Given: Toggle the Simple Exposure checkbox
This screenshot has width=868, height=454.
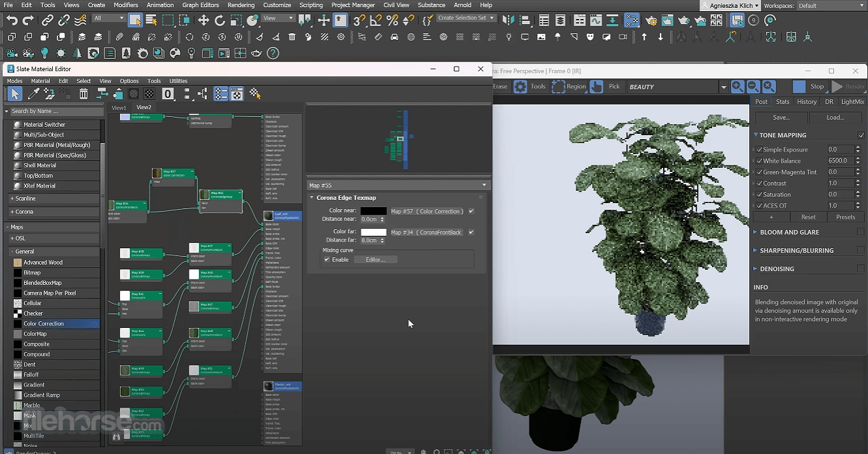Looking at the screenshot, I should point(759,150).
